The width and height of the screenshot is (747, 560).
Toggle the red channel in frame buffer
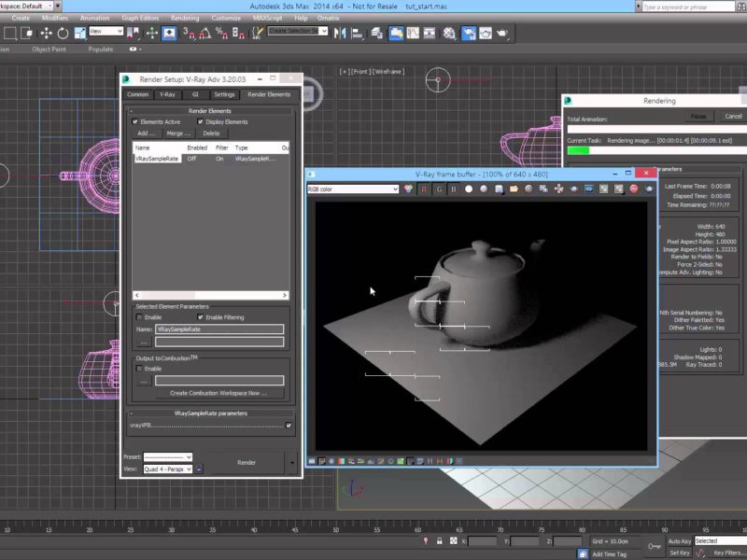click(423, 189)
